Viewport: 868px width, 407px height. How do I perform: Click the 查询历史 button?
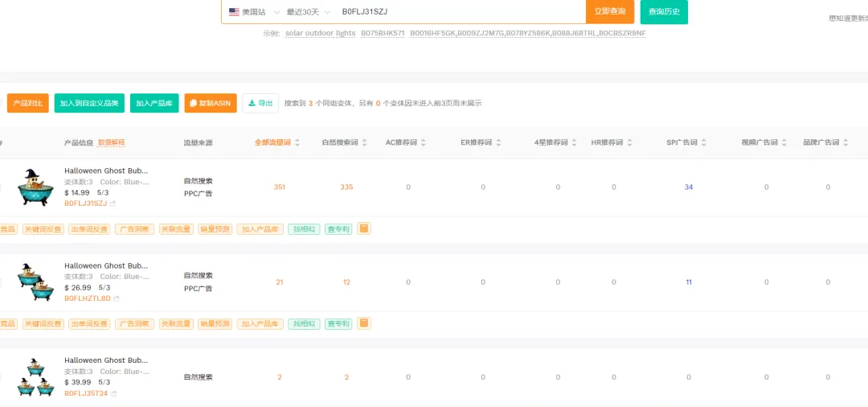coord(664,11)
